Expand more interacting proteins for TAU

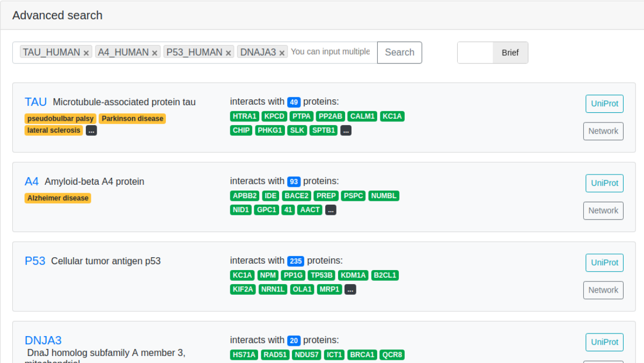346,130
